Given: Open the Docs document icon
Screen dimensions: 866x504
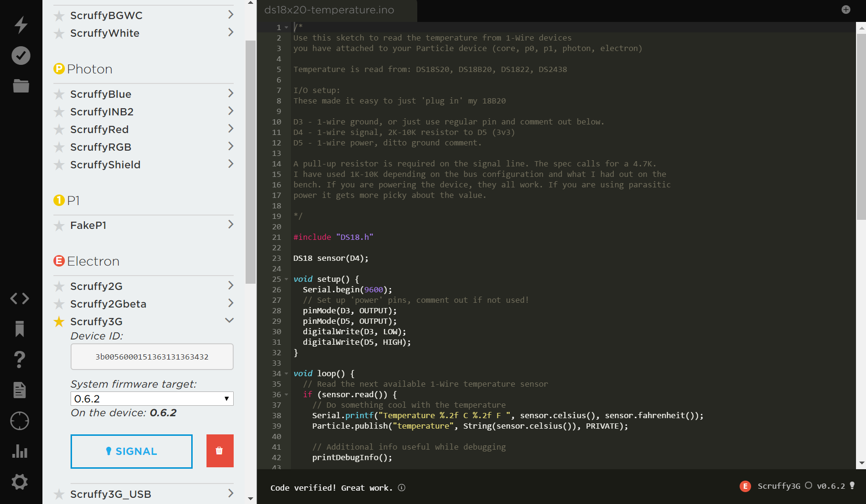Looking at the screenshot, I should coord(20,390).
